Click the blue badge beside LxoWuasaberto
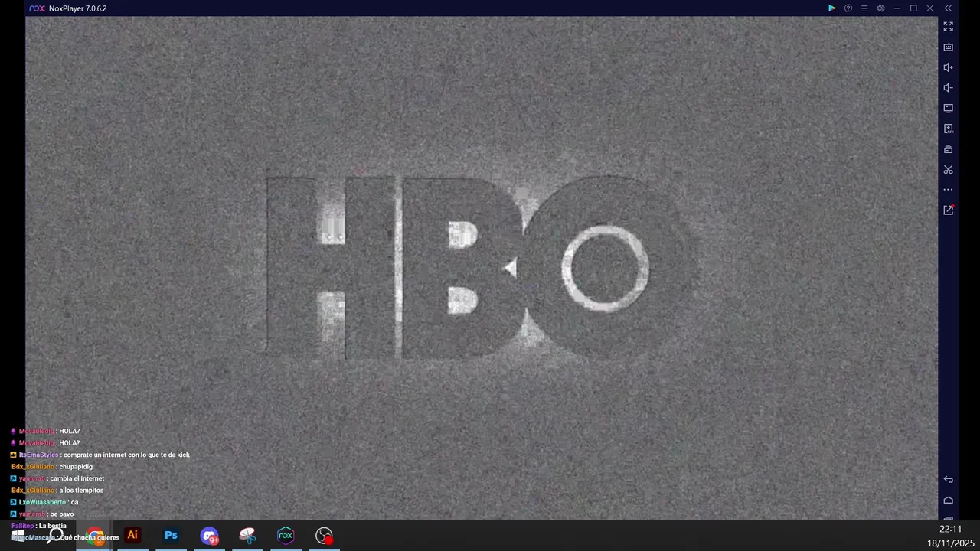 (x=14, y=502)
